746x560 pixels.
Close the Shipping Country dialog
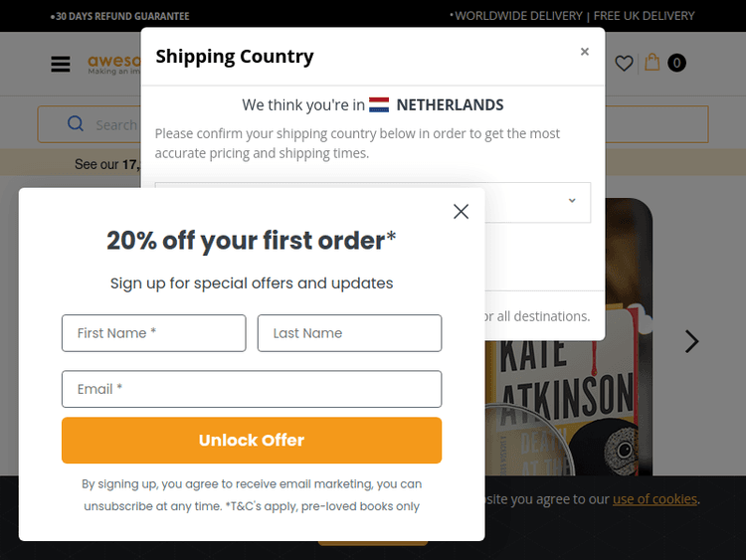coord(585,52)
